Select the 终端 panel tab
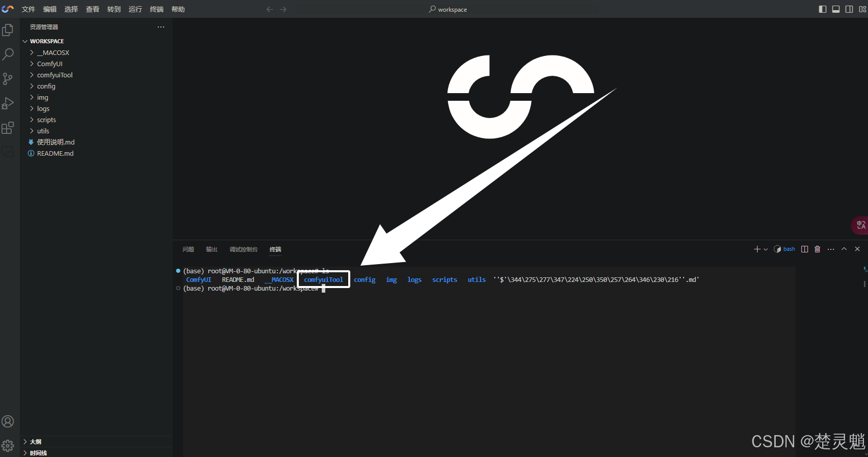 click(x=275, y=249)
